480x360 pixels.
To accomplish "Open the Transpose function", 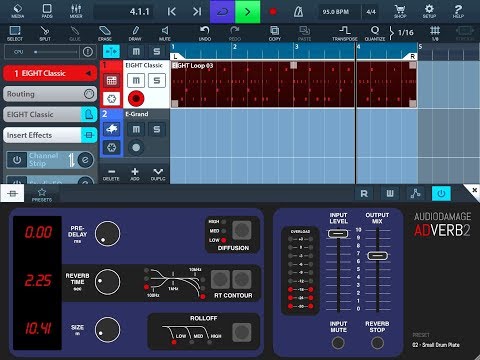I will 345,33.
